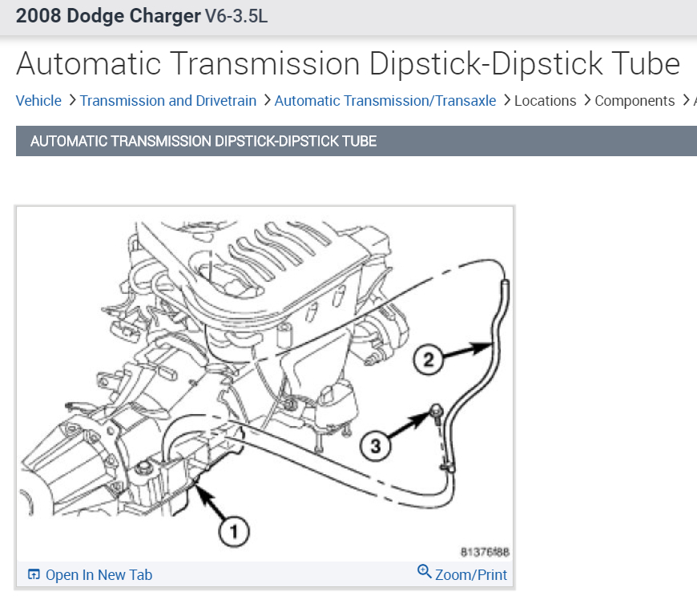Viewport: 697px width, 616px height.
Task: Click the Open In New Tab link text
Action: pyautogui.click(x=99, y=574)
